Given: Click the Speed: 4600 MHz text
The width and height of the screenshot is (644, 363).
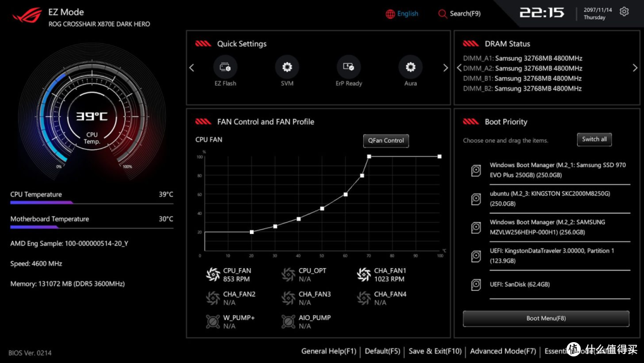Looking at the screenshot, I should [x=36, y=263].
